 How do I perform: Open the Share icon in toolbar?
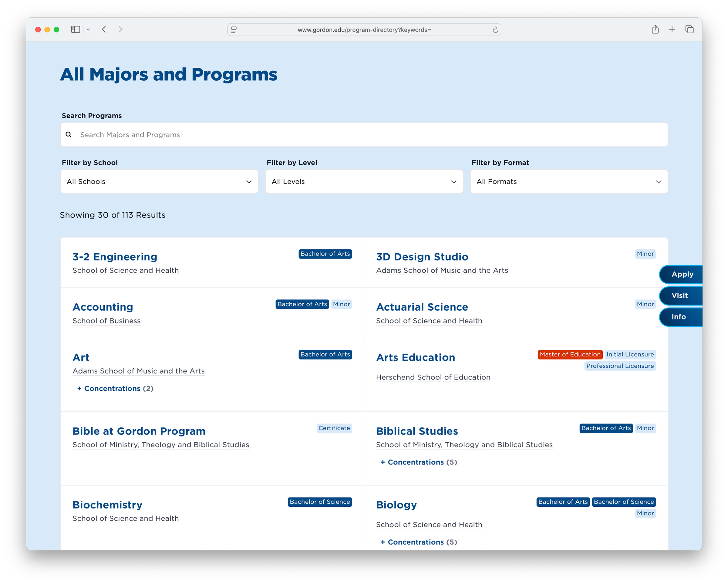(655, 29)
